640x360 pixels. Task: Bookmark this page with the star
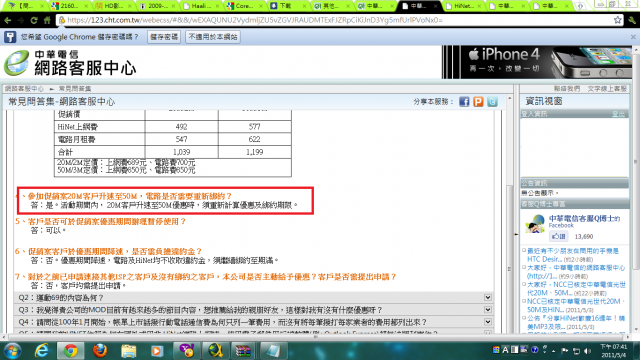click(618, 20)
